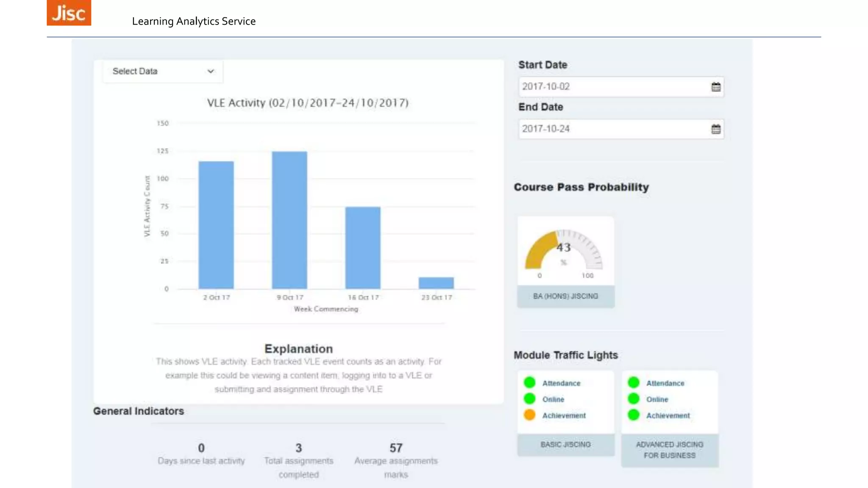Viewport: 868px width, 488px height.
Task: Click the 2 Oct 17 bar
Action: pyautogui.click(x=216, y=225)
